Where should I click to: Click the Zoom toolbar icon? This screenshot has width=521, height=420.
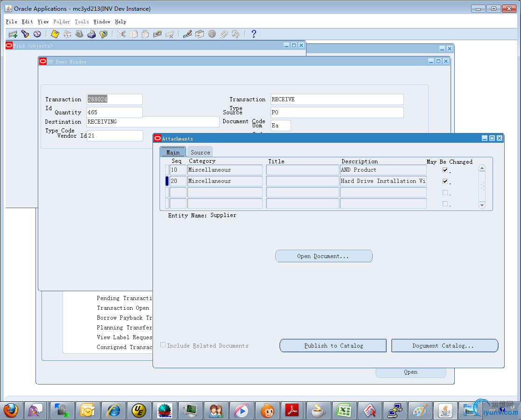point(200,34)
